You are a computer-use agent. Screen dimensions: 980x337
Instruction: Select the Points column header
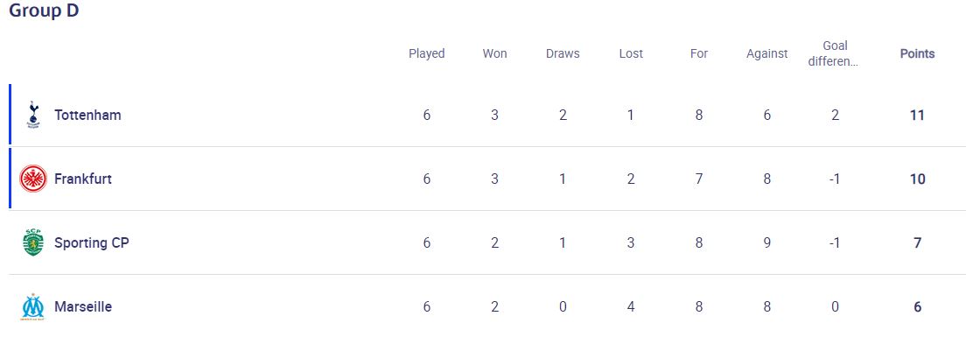click(x=917, y=53)
